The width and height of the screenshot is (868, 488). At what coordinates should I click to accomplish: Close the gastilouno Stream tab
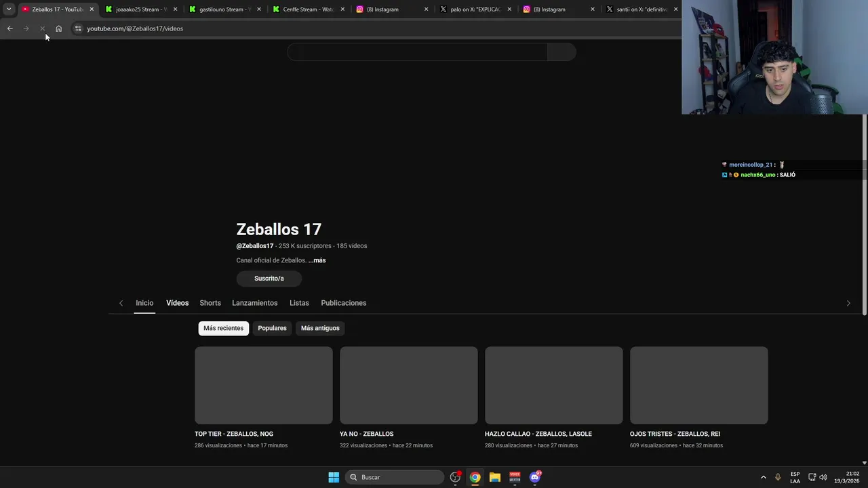[259, 9]
